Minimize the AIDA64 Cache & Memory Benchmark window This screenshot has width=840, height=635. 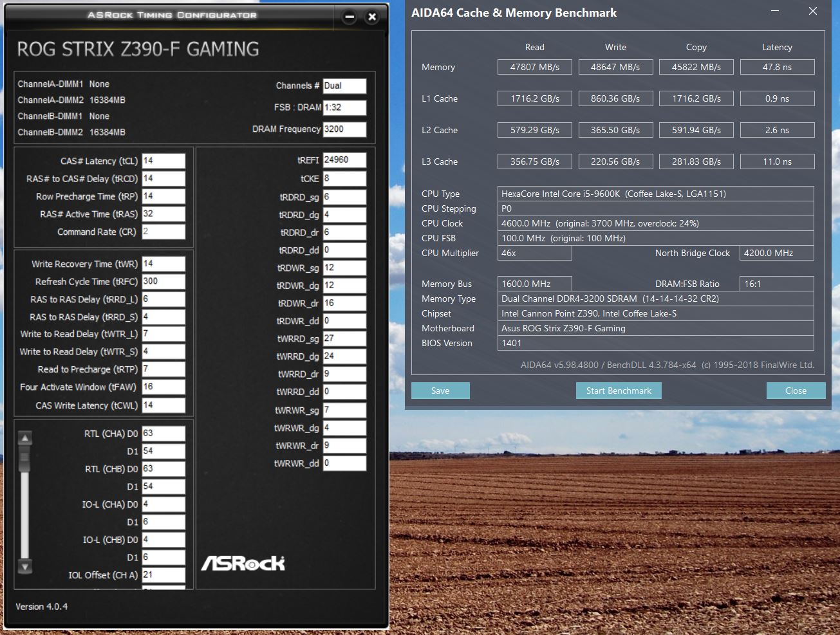[x=775, y=12]
